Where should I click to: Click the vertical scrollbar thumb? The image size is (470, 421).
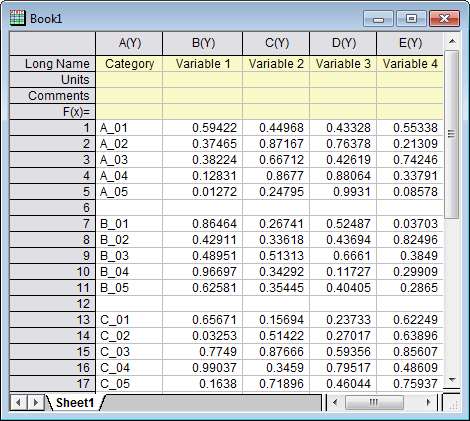click(x=452, y=134)
